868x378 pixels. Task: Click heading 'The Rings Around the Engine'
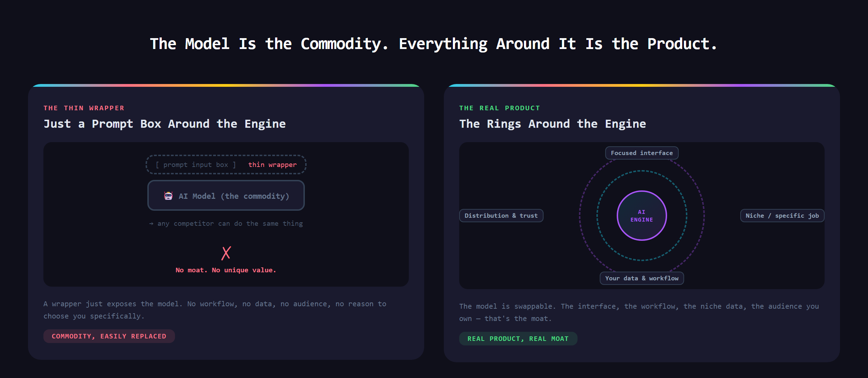[553, 124]
